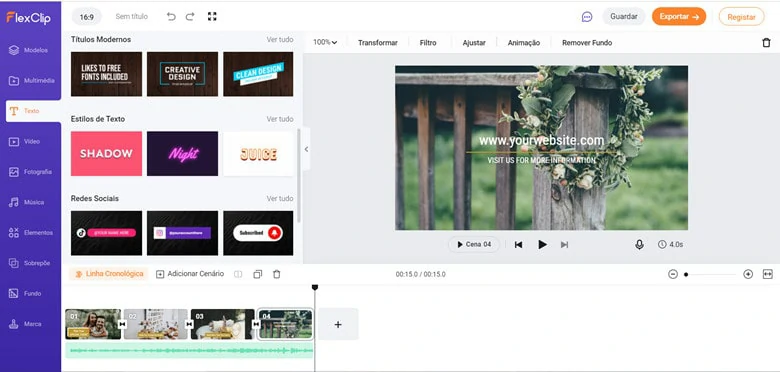The image size is (780, 372).
Task: Skip to previous scene
Action: 518,245
